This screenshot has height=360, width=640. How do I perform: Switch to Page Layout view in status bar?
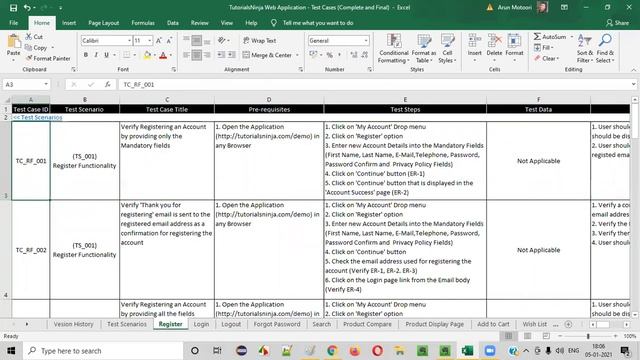tap(527, 336)
